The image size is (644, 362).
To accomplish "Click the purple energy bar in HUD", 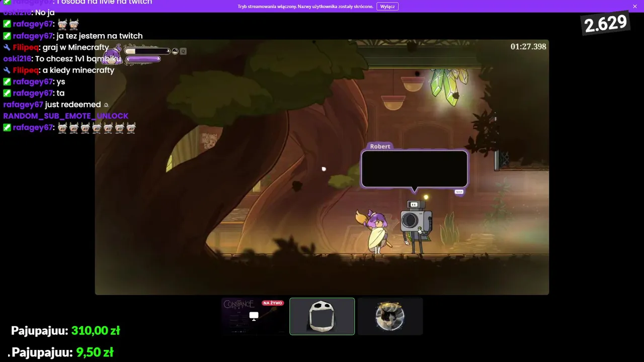I will [143, 59].
